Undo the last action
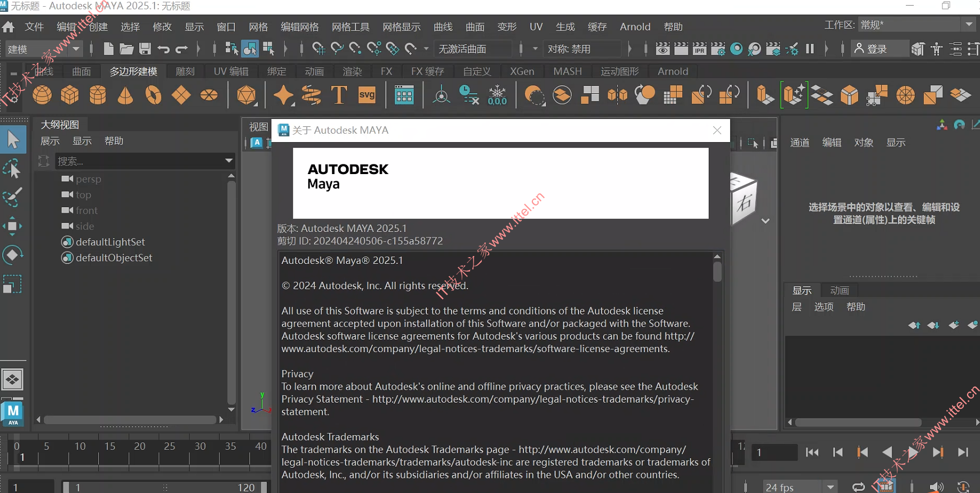Image resolution: width=980 pixels, height=493 pixels. click(163, 49)
